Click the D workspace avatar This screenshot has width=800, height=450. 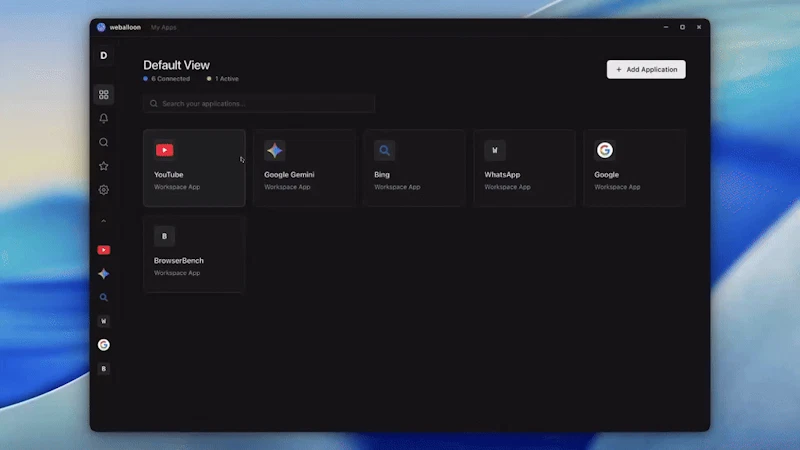(x=104, y=55)
